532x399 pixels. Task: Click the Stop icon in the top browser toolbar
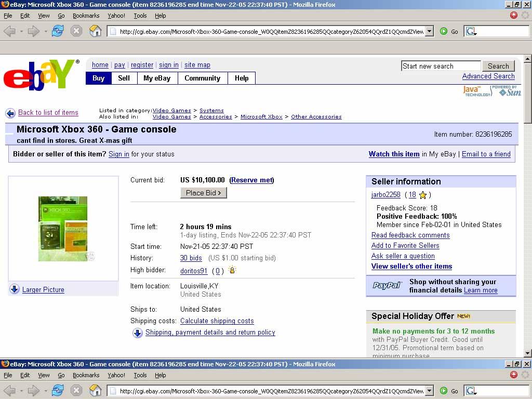76,31
